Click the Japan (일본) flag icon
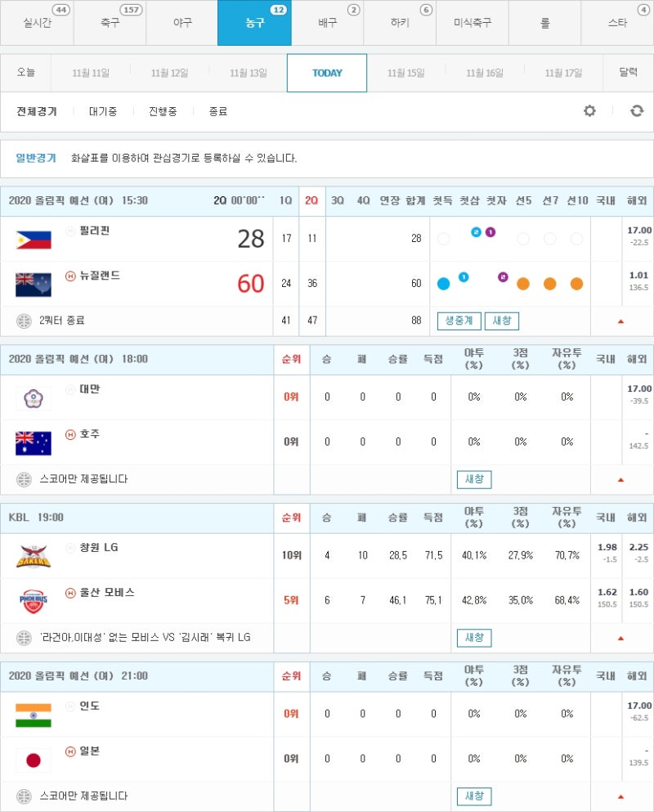 pos(34,760)
